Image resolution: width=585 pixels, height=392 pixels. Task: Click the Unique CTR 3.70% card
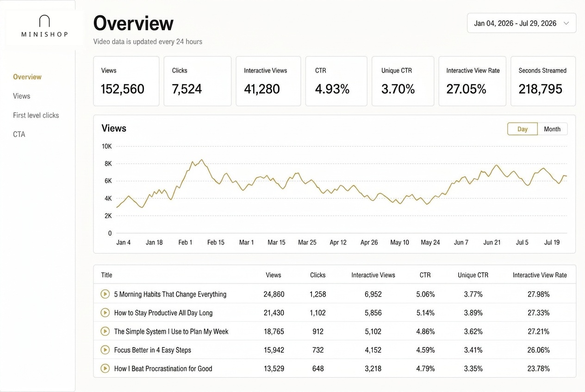(x=403, y=81)
